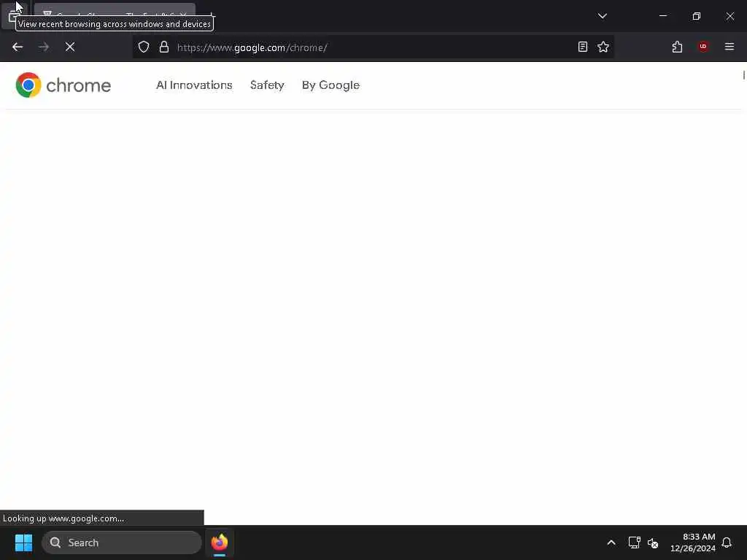Open the Safety page menu
This screenshot has width=747, height=560.
coord(267,85)
